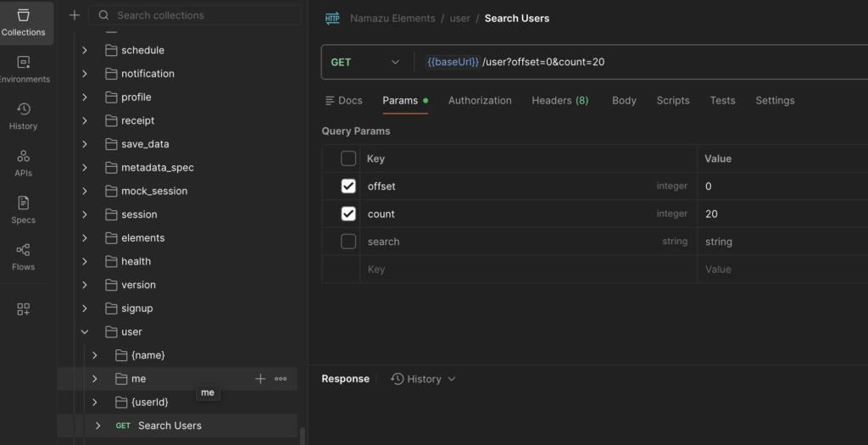This screenshot has width=868, height=445.
Task: Uncheck the offset query parameter
Action: [x=348, y=186]
